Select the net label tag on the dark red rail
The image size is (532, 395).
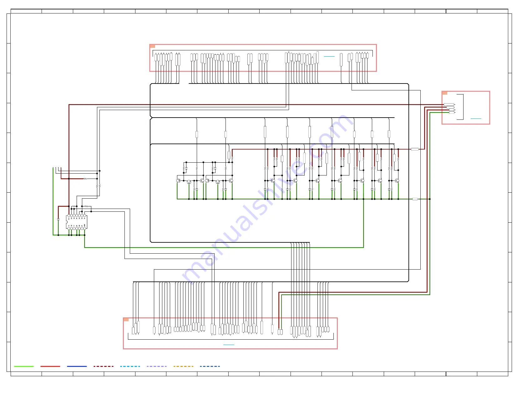tap(415, 149)
